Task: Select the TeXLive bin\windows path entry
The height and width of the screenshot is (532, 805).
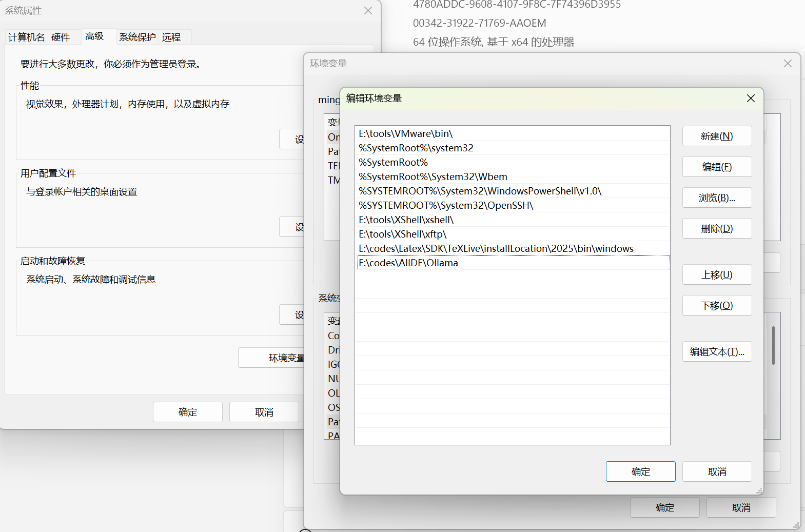Action: (496, 249)
